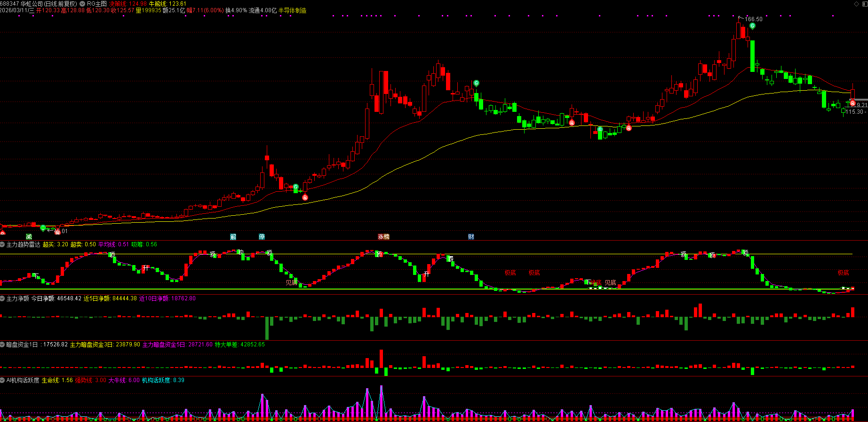
Task: Click the 财 event badge
Action: (471, 237)
